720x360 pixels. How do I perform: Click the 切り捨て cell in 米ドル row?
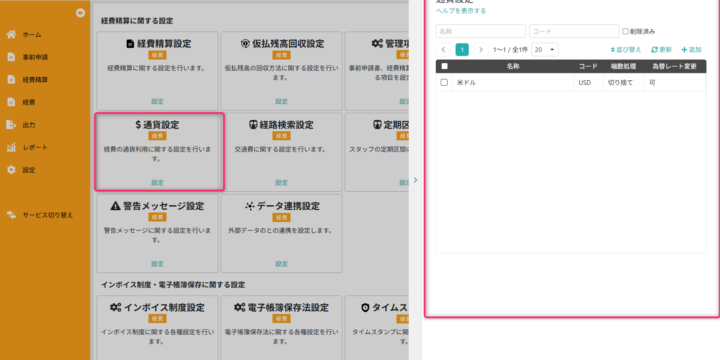pyautogui.click(x=624, y=83)
